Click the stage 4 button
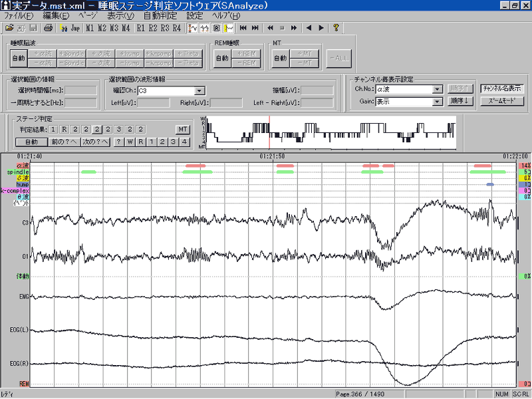Viewport: 532px width, 399px height. [184, 142]
